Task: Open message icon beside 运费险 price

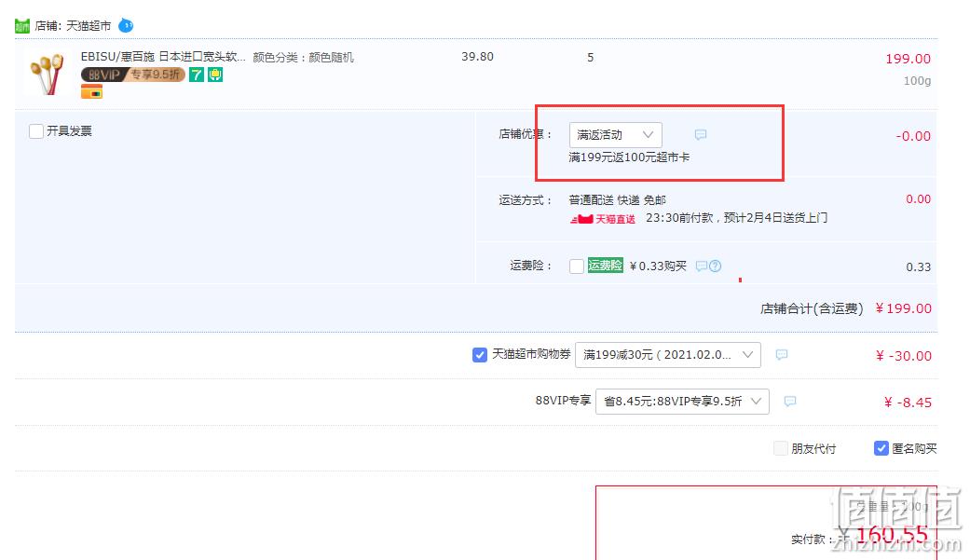Action: coord(702,266)
